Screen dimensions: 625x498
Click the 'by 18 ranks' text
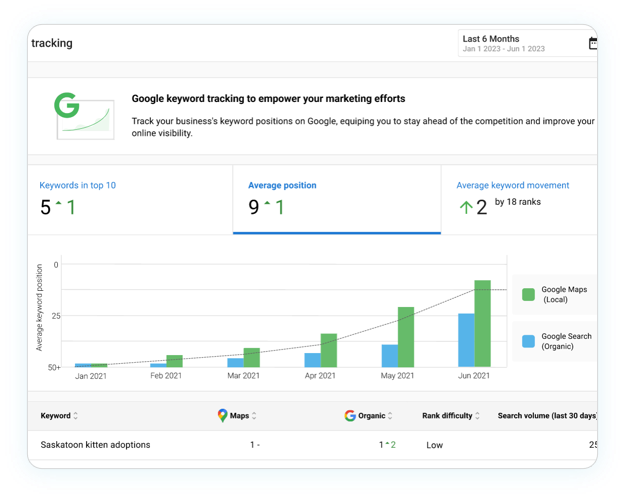pyautogui.click(x=518, y=202)
